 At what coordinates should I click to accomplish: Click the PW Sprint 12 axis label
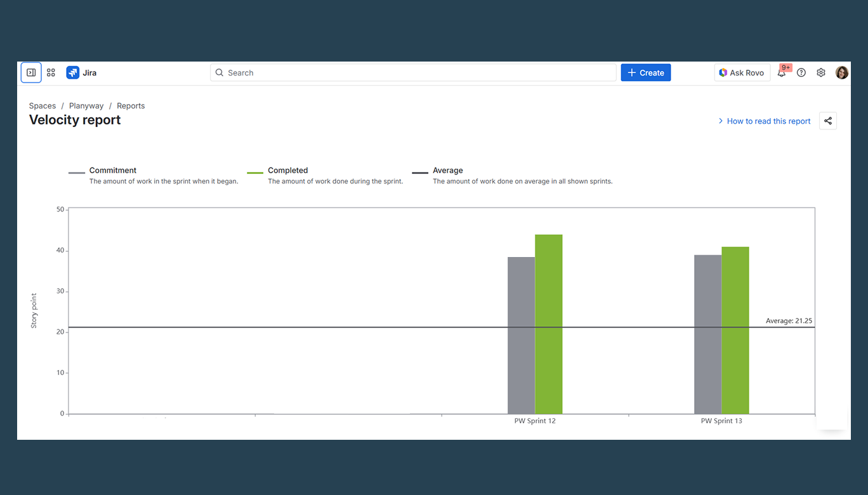(x=535, y=421)
